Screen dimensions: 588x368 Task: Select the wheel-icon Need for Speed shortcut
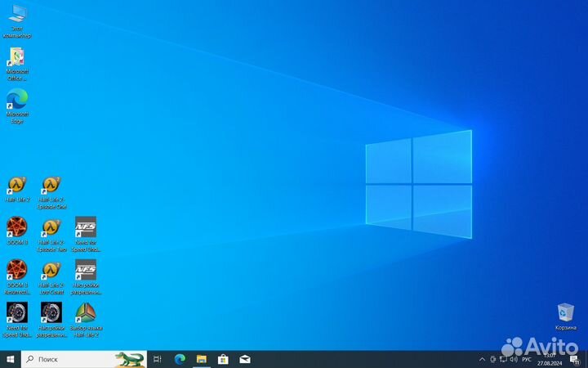pyautogui.click(x=17, y=320)
